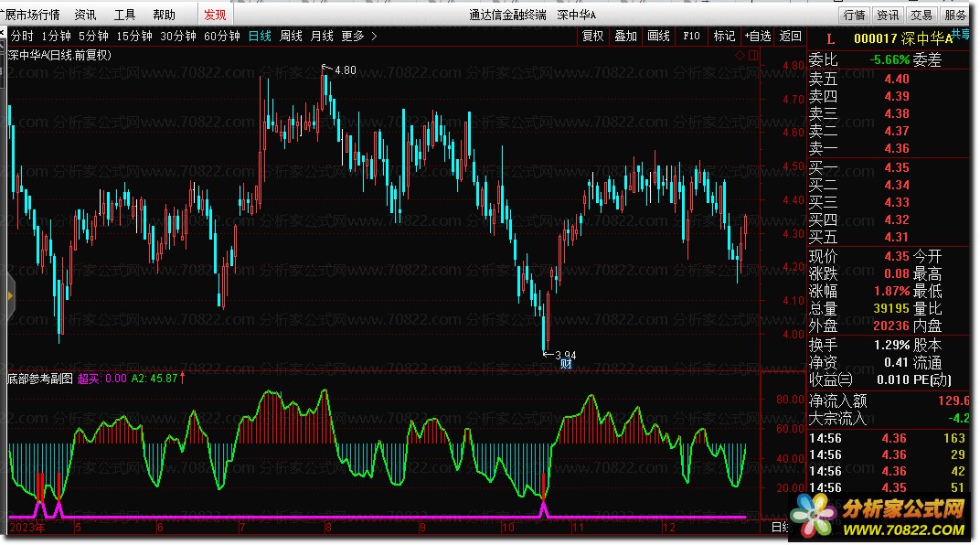Click the 标记 mark toolbar button
980x545 pixels.
point(724,37)
